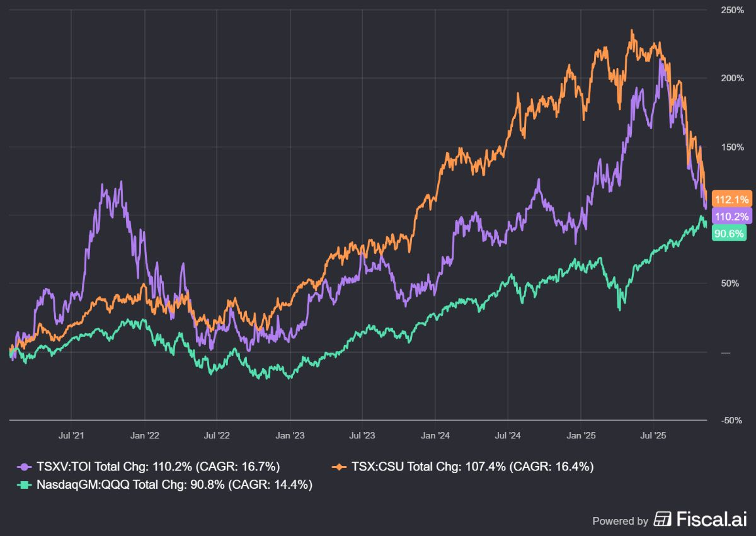Click the Jan '23 x-axis label
Viewport: 756px width, 536px height.
click(x=290, y=434)
